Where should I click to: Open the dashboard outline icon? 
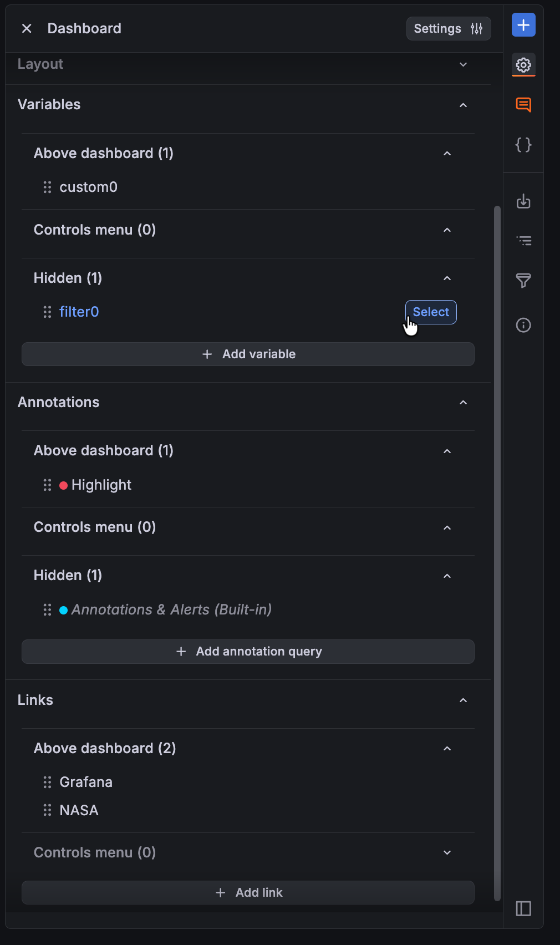(523, 241)
